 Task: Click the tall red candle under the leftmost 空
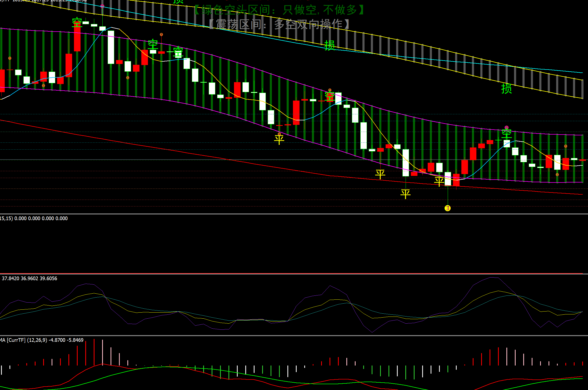click(77, 40)
